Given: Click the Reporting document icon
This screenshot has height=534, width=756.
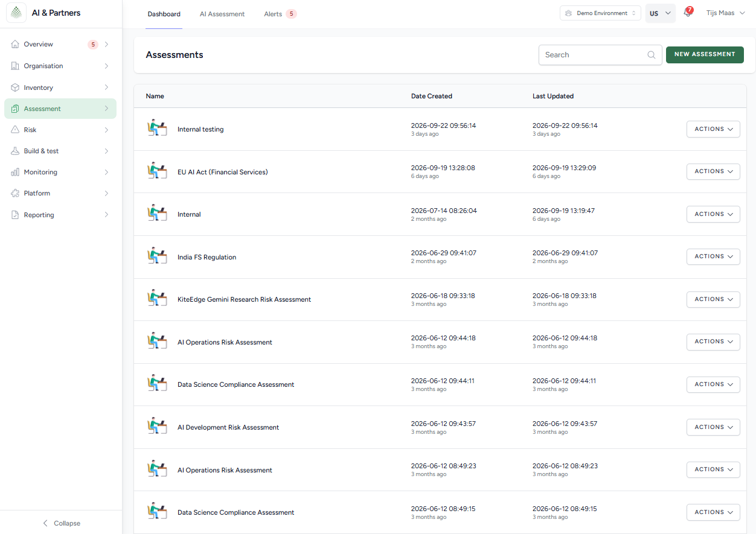Looking at the screenshot, I should tap(15, 215).
